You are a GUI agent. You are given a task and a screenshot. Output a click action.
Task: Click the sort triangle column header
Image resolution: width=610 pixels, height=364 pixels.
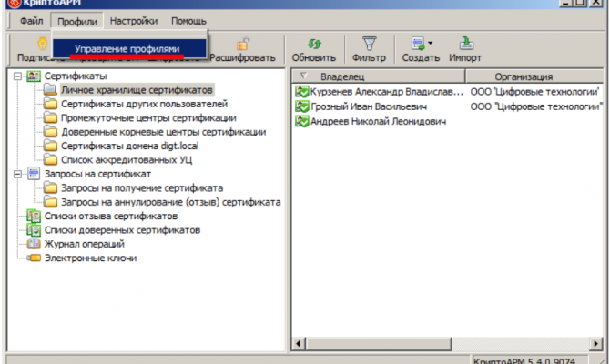[x=303, y=76]
